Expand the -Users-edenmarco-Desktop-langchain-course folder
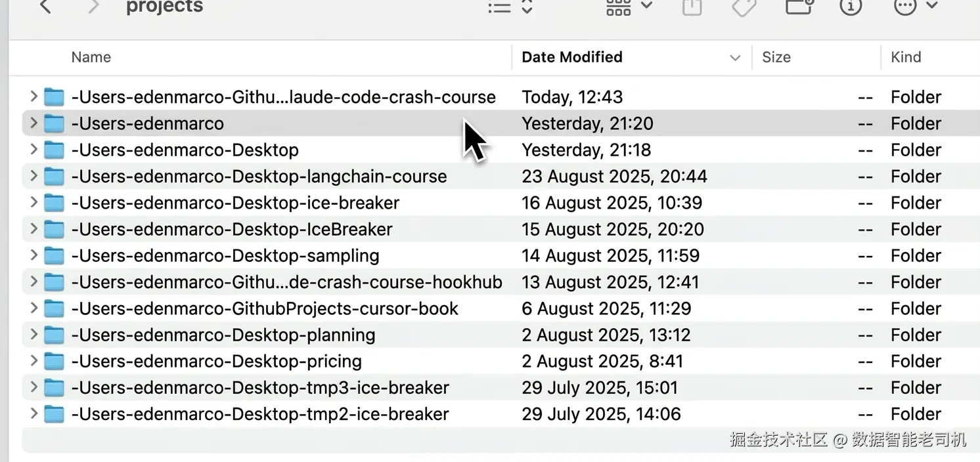 tap(33, 176)
